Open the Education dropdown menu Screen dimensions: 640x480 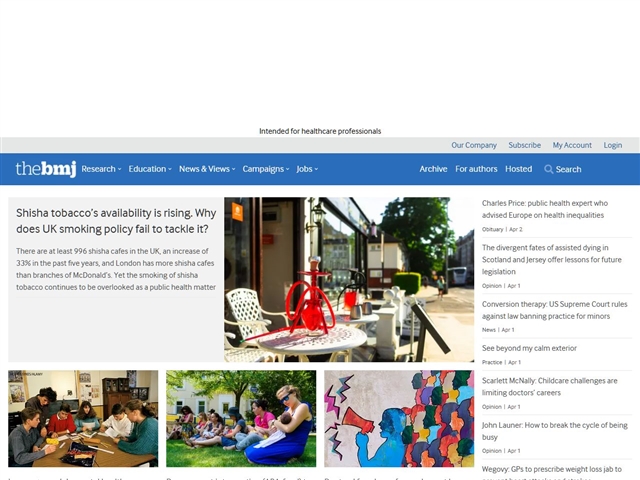click(150, 169)
